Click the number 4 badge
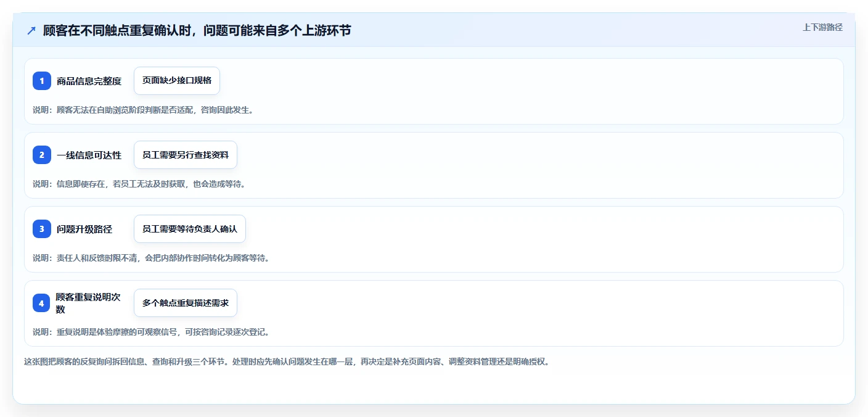 [42, 303]
